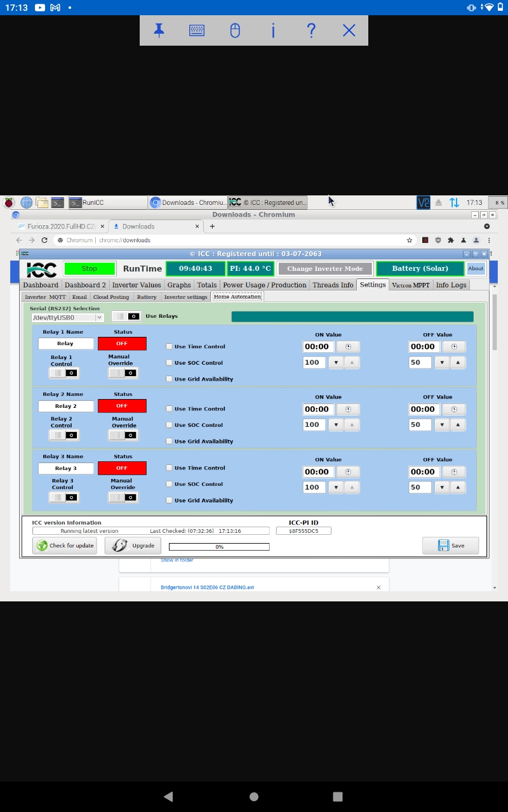The width and height of the screenshot is (508, 812).
Task: Open the Power Usage / Production tab
Action: (x=265, y=285)
